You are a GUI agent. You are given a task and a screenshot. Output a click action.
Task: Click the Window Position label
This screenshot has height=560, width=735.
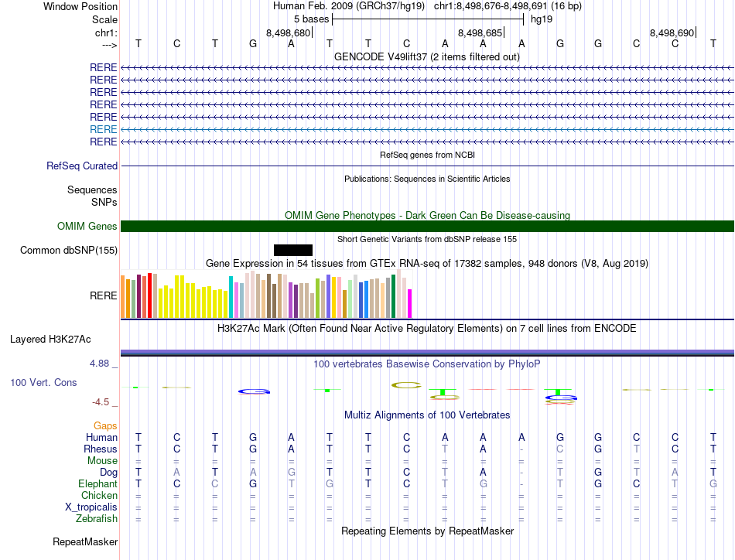pyautogui.click(x=80, y=6)
